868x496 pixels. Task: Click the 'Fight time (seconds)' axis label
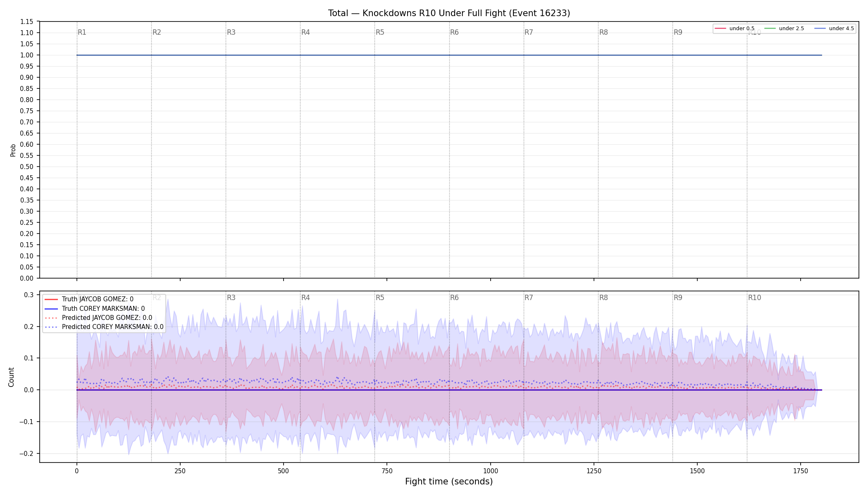449,482
